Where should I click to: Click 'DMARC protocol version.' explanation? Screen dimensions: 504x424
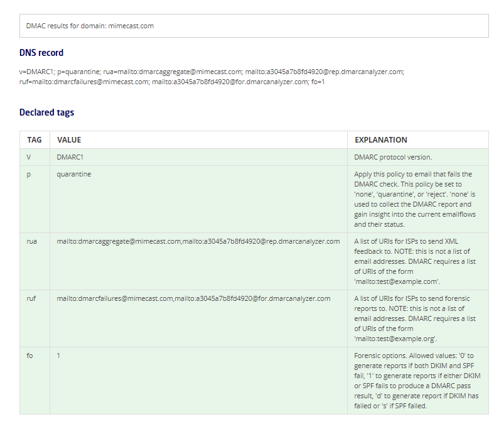(x=418, y=157)
